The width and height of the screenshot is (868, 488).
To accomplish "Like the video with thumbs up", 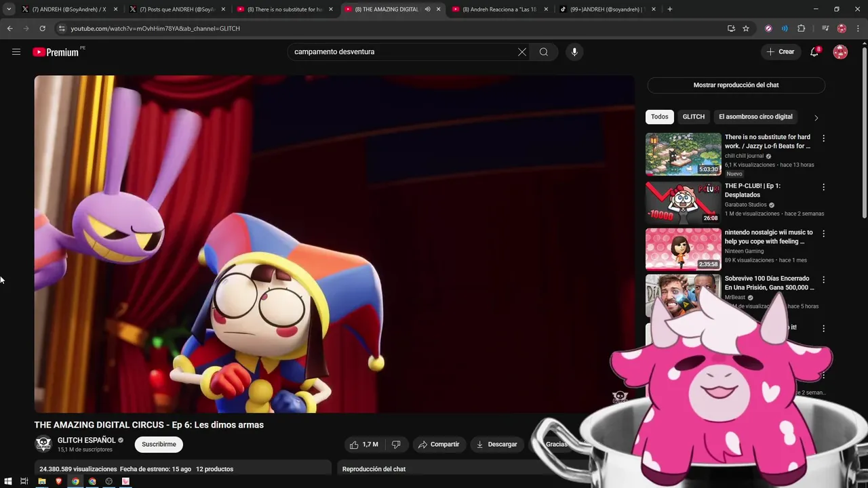I will point(363,445).
